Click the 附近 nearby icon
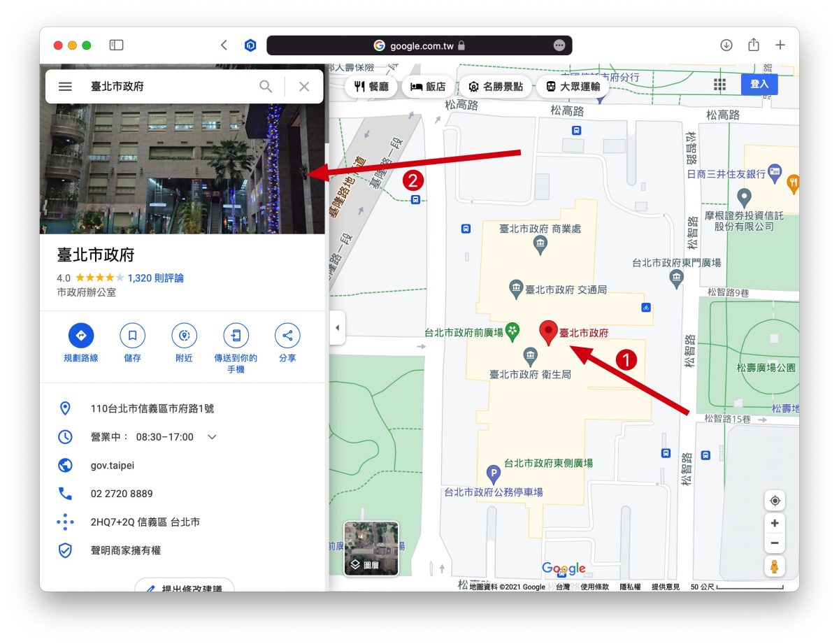The image size is (839, 644). click(184, 336)
